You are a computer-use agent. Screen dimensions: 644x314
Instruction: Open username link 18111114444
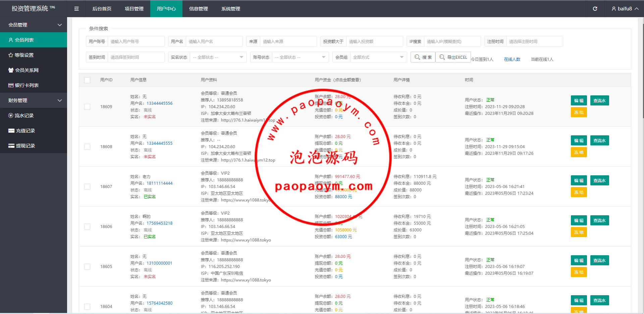pyautogui.click(x=160, y=183)
